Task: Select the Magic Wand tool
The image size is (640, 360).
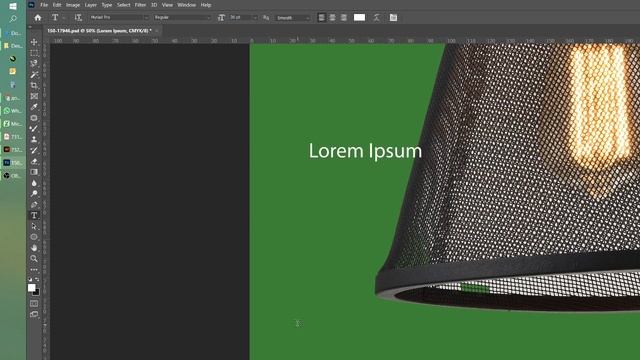Action: [34, 74]
